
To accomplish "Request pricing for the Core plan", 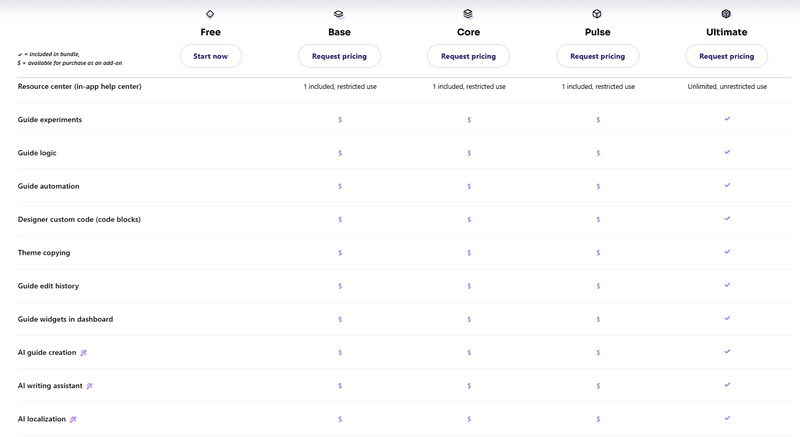I will point(468,57).
